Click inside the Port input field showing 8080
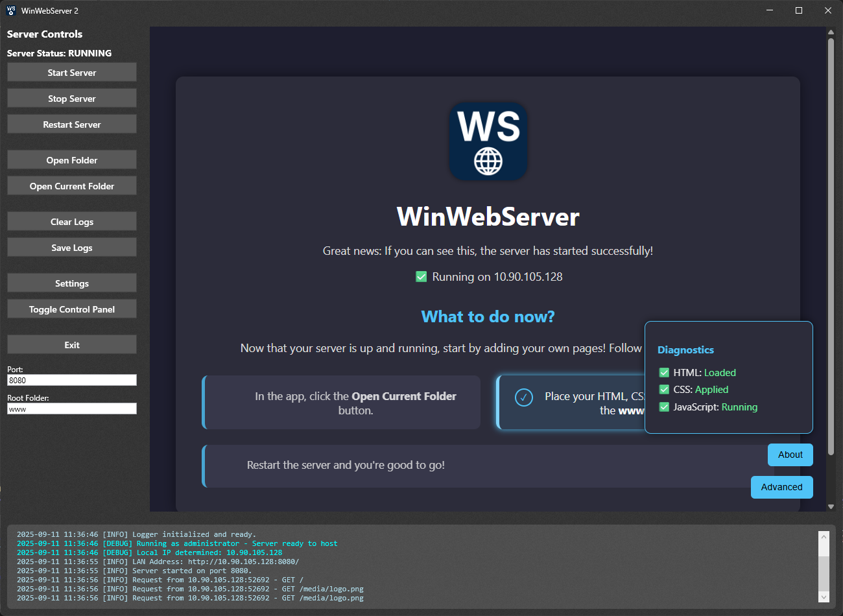Screen dimensions: 843x616 71,380
